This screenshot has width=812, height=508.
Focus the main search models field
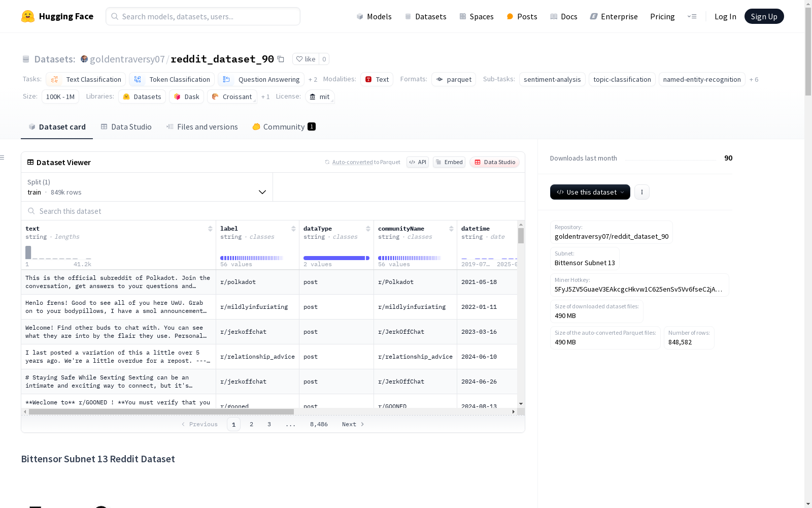(203, 16)
